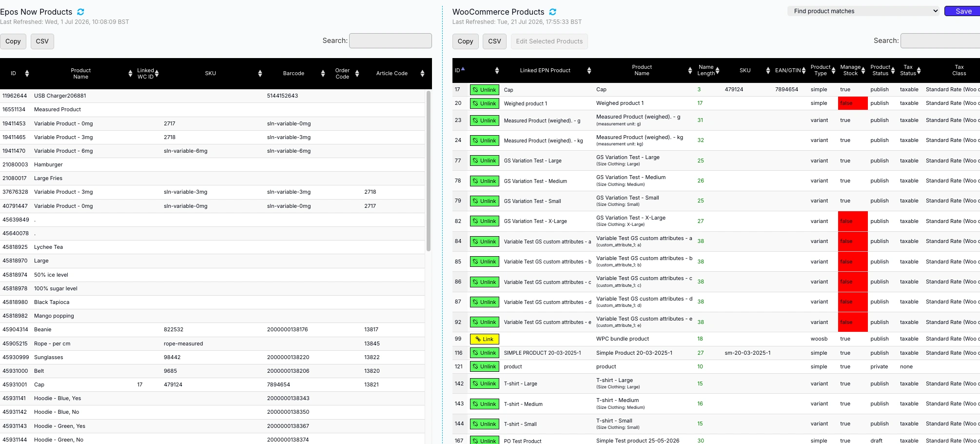Unlink GS Variation Test - Large
Viewport: 980px width, 444px height.
484,161
